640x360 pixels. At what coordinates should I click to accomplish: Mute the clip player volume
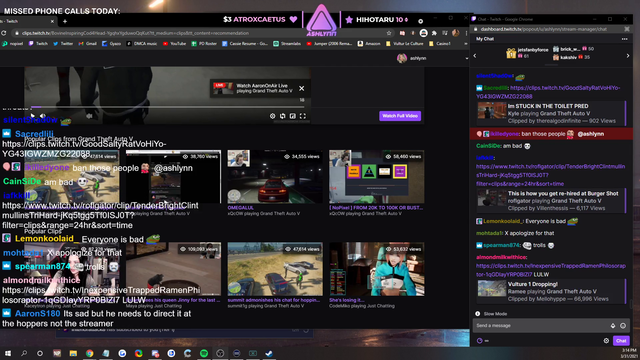(42, 116)
